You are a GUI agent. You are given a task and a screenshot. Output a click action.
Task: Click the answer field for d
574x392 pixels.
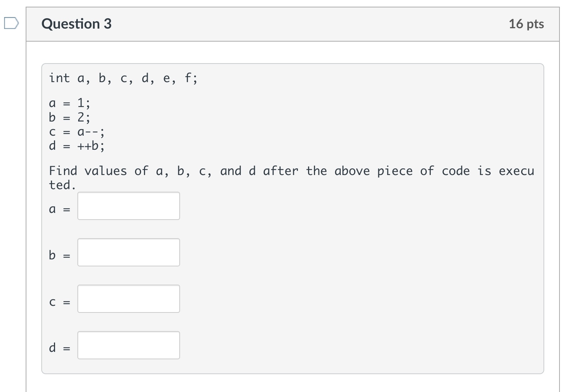tap(128, 345)
